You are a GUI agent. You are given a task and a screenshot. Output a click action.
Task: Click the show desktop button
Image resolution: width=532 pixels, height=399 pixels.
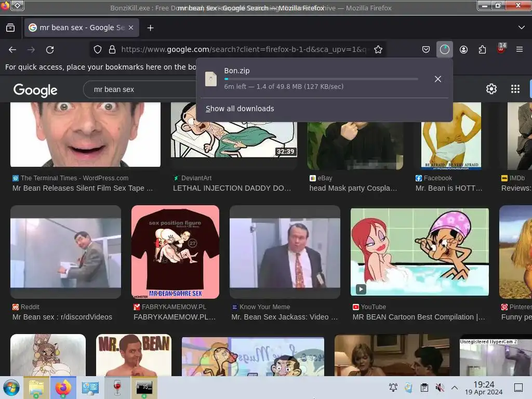(518, 388)
